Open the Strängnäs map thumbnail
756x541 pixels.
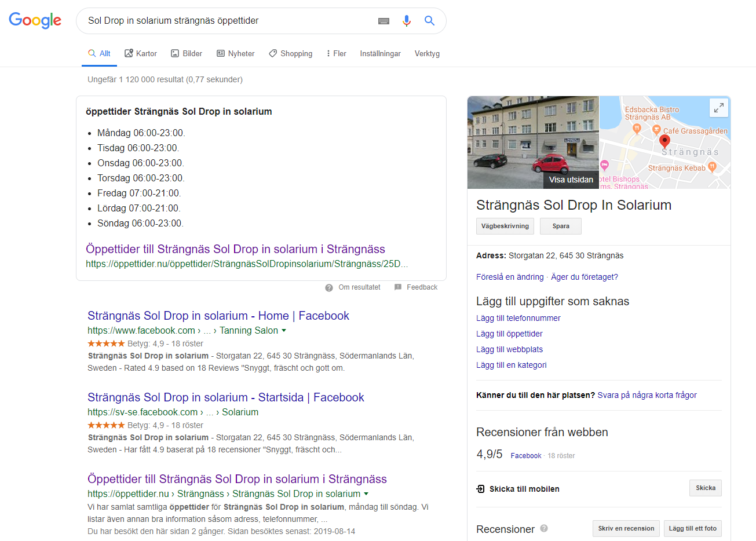click(x=664, y=142)
